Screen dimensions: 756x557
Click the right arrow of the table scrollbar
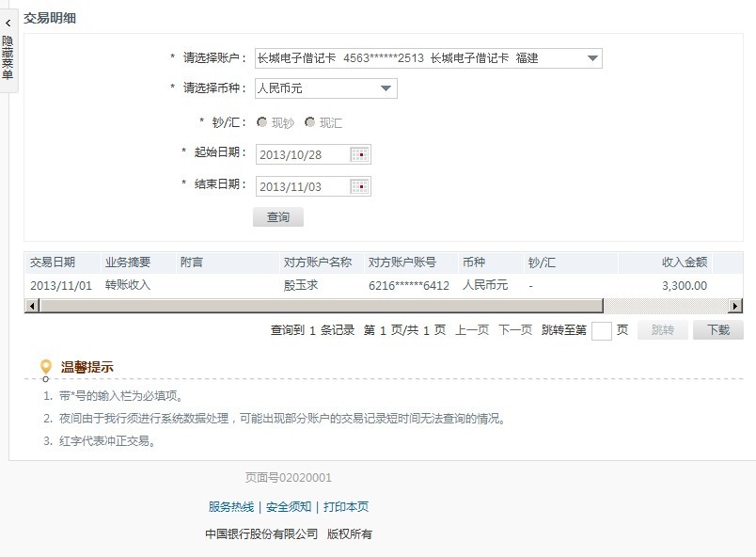[737, 306]
